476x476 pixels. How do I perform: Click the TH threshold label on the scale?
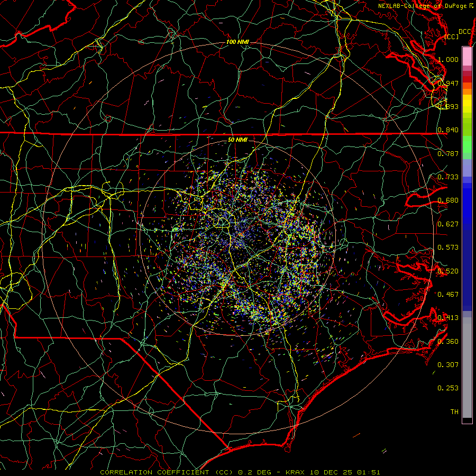454,412
